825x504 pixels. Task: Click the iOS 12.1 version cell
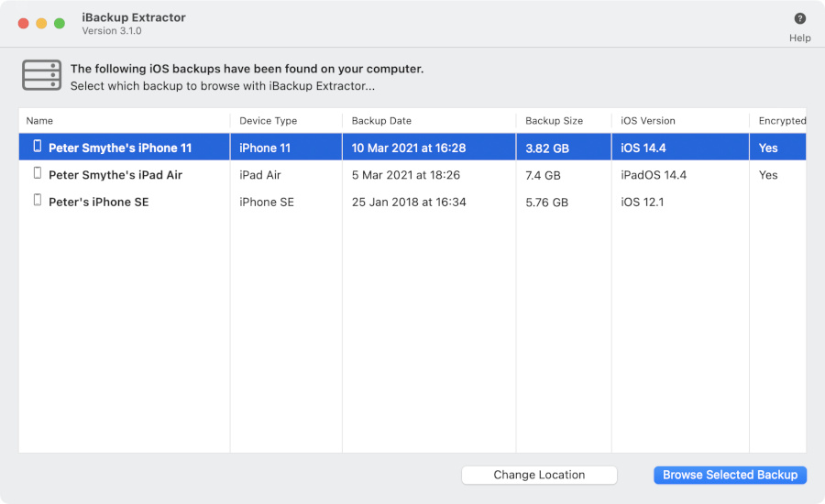(642, 202)
